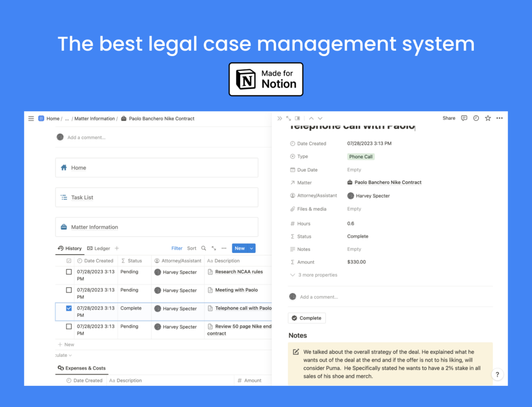This screenshot has width=532, height=407.
Task: Open the comments panel icon
Action: pos(464,118)
